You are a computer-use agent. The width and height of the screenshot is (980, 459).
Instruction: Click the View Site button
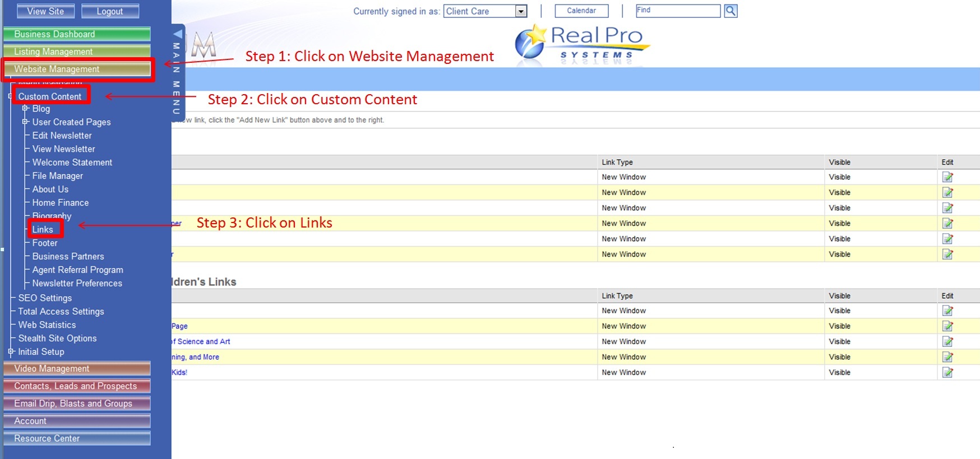(45, 11)
